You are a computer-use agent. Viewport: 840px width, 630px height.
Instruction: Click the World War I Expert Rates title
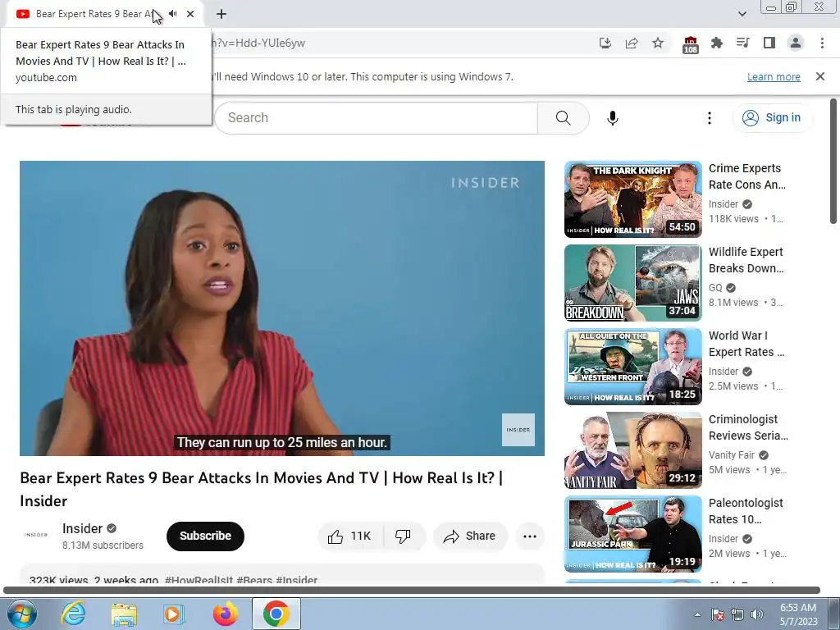746,344
